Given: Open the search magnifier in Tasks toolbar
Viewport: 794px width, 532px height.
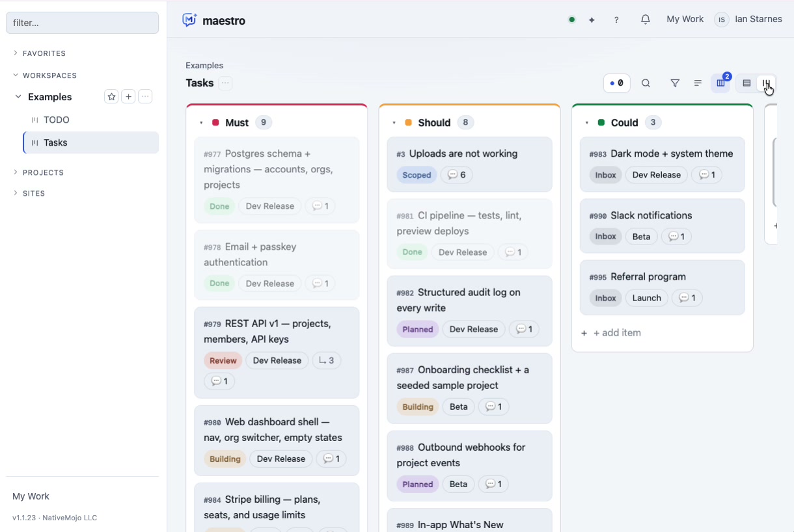Looking at the screenshot, I should [x=646, y=83].
